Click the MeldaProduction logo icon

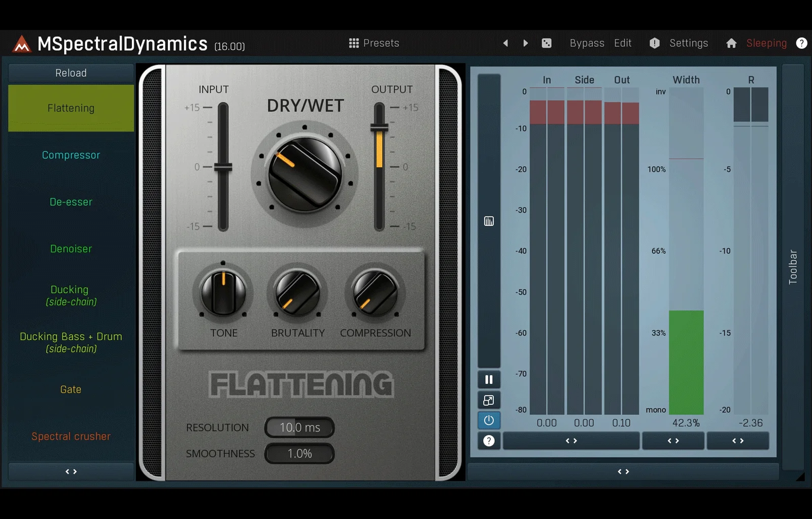tap(22, 44)
